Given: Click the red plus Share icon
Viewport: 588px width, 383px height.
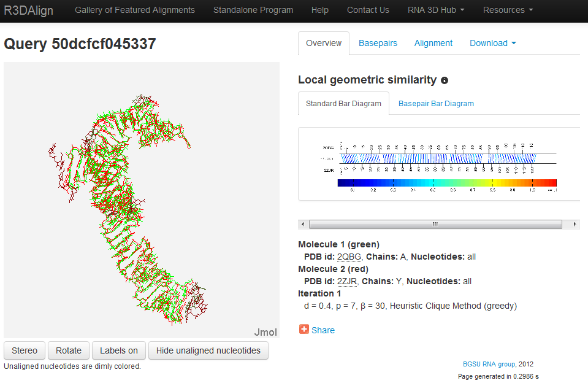Looking at the screenshot, I should click(x=304, y=330).
